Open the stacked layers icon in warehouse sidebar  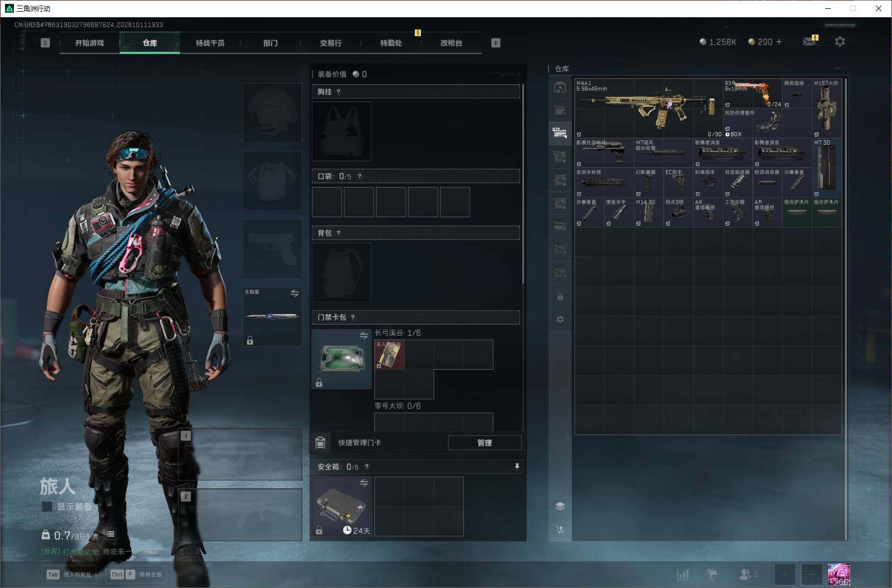tap(560, 506)
